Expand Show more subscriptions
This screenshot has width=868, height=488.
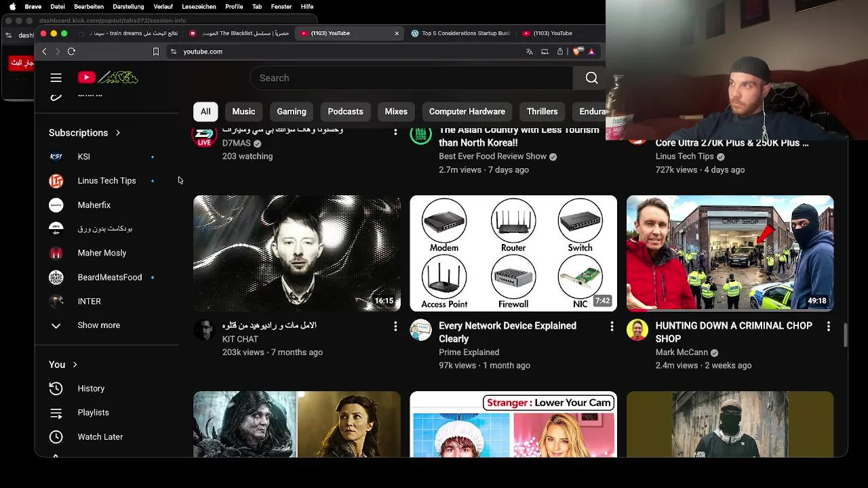point(99,325)
